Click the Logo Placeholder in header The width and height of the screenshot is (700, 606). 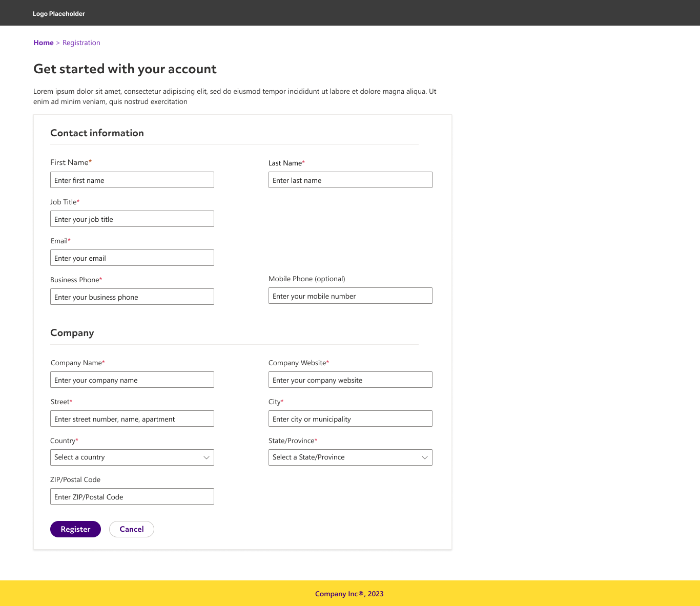pos(59,14)
